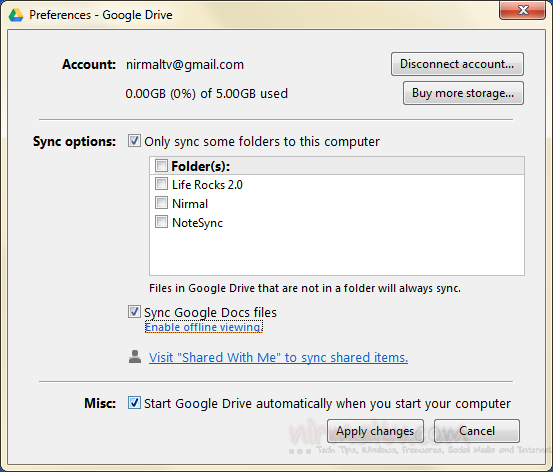This screenshot has height=472, width=553.
Task: Click the Sync options label
Action: pos(74,141)
